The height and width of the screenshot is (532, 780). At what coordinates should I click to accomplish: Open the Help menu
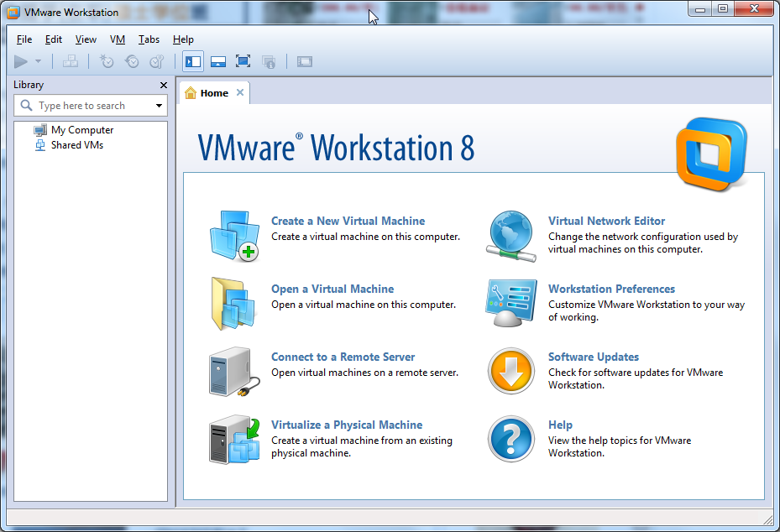tap(183, 39)
